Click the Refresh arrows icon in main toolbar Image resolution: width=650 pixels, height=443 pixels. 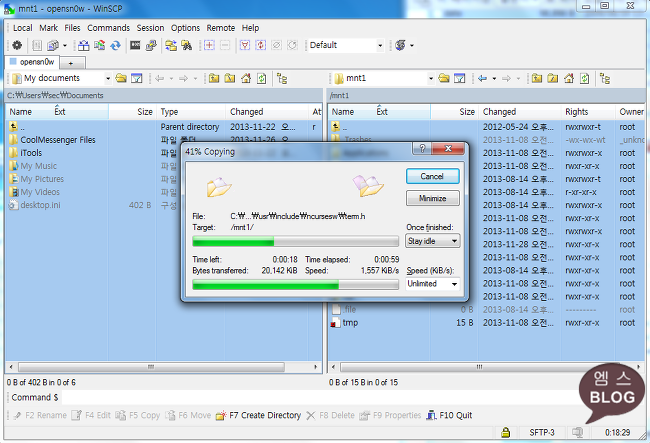tap(115, 45)
